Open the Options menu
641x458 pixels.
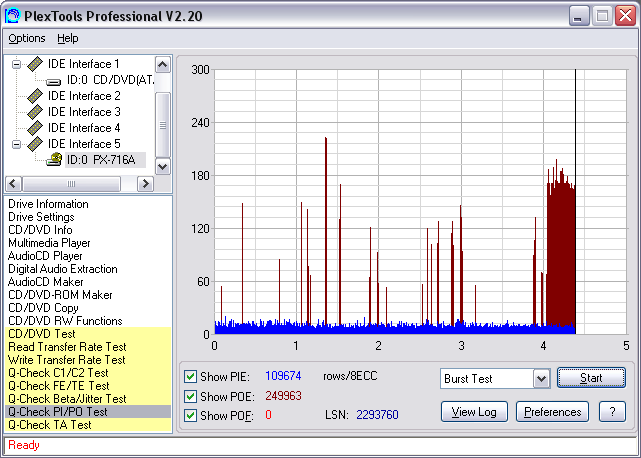tap(27, 38)
